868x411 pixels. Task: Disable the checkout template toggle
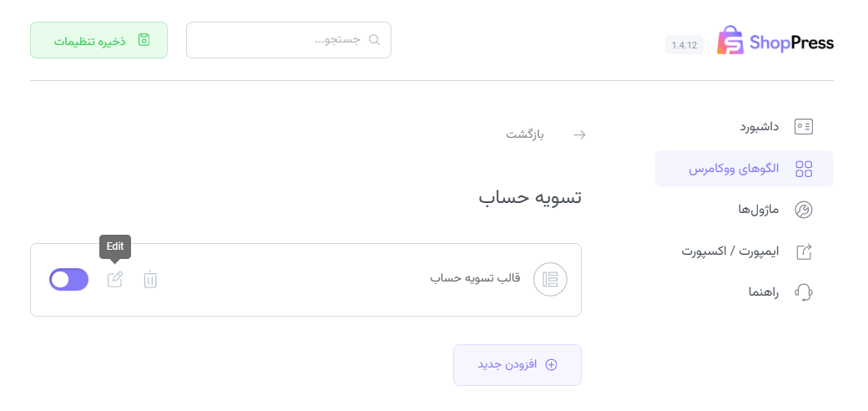pos(69,280)
